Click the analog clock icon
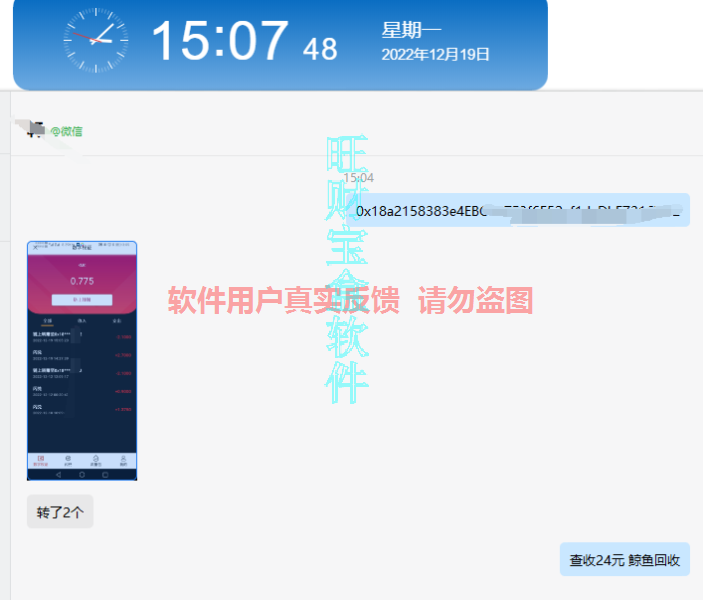 [96, 40]
